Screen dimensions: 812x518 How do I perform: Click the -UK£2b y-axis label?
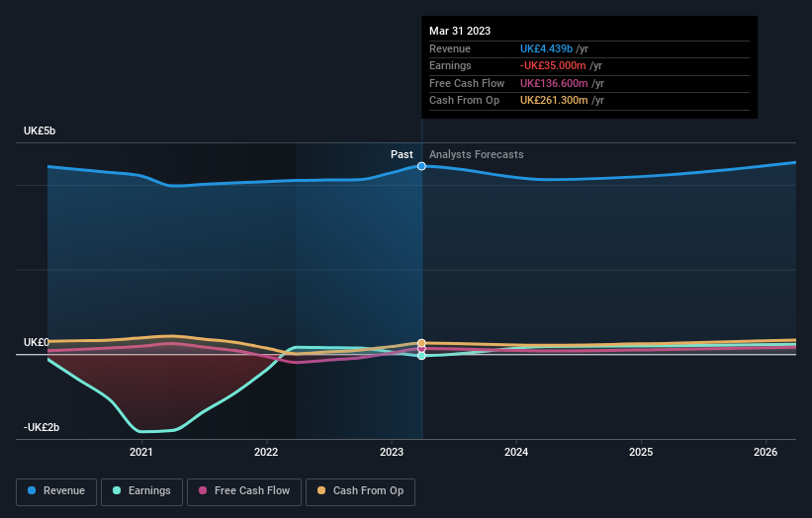coord(42,427)
